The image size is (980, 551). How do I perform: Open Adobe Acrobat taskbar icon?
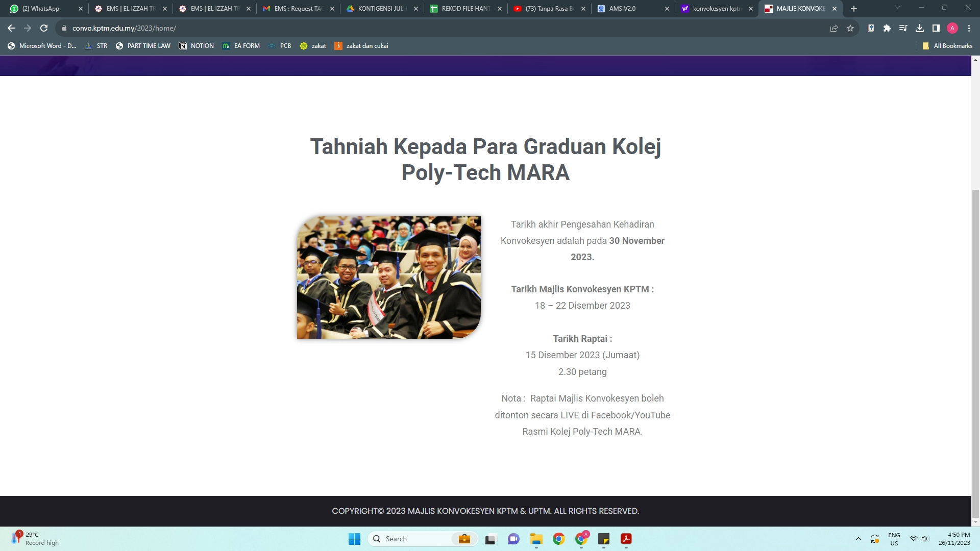[x=626, y=539]
